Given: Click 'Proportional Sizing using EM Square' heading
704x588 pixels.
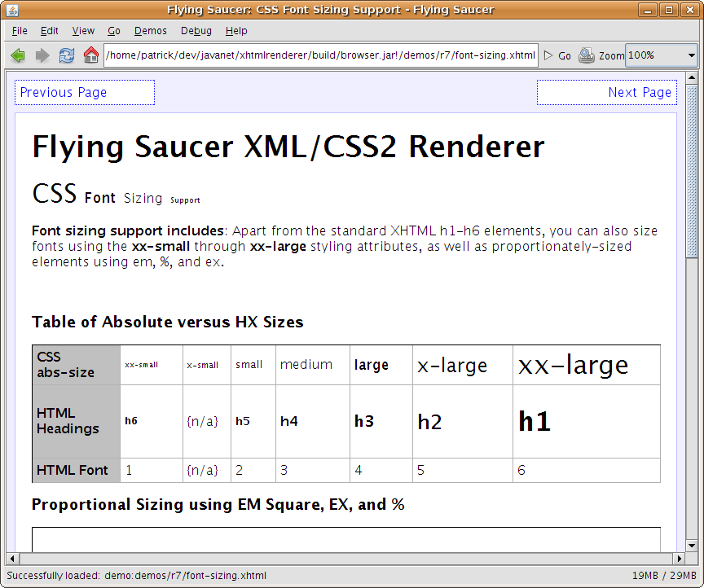Looking at the screenshot, I should (x=218, y=504).
